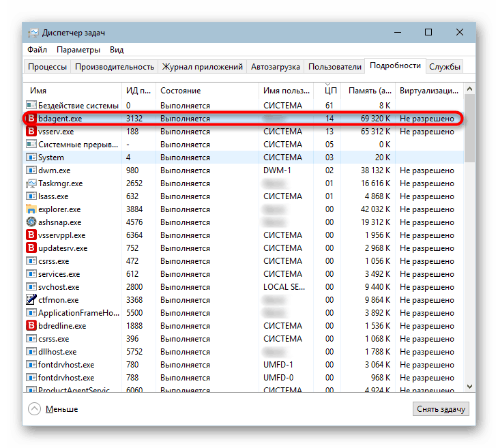Sort by the Состояние column header
The image size is (498, 448).
click(207, 91)
